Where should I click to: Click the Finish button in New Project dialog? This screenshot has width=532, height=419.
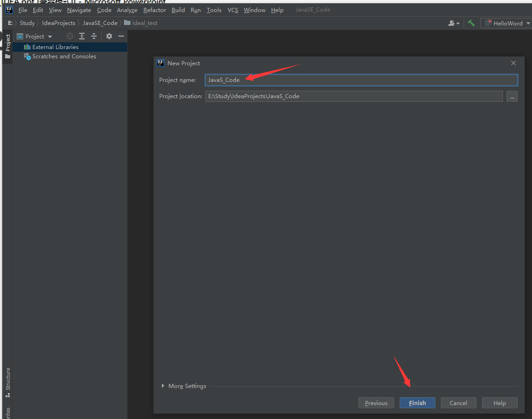pyautogui.click(x=417, y=403)
